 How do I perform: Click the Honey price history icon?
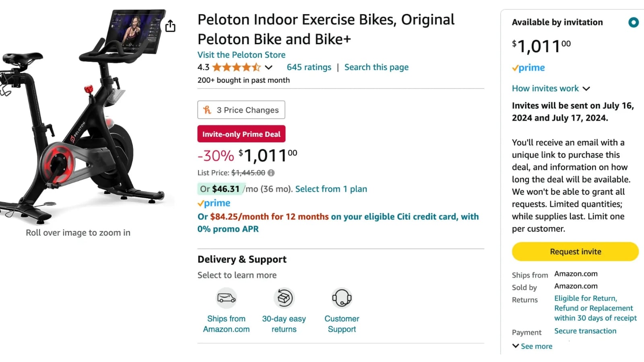point(207,110)
